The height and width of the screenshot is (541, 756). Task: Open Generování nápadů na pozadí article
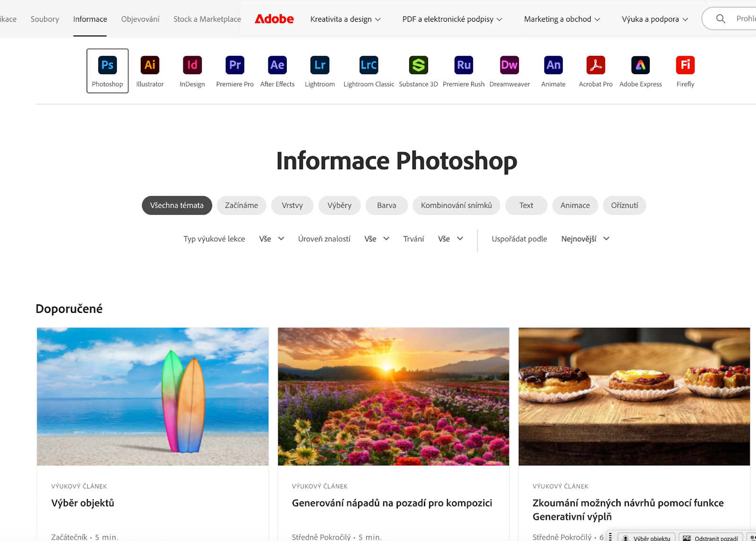[392, 503]
